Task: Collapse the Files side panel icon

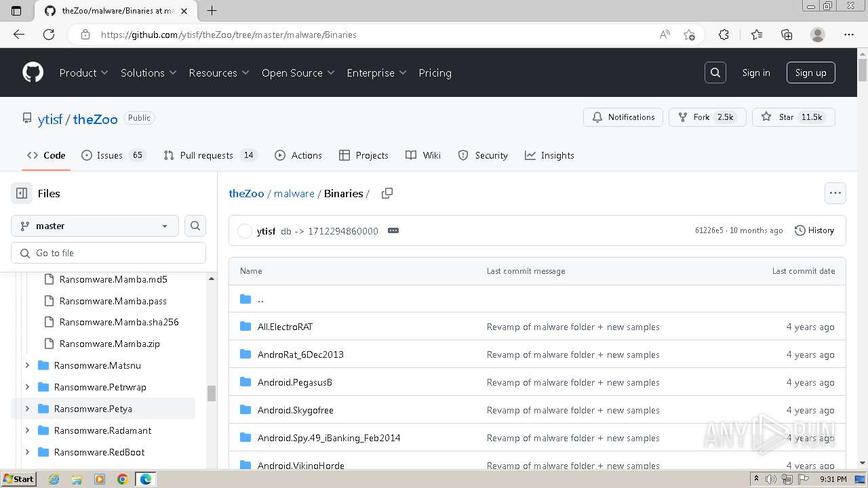Action: click(22, 193)
